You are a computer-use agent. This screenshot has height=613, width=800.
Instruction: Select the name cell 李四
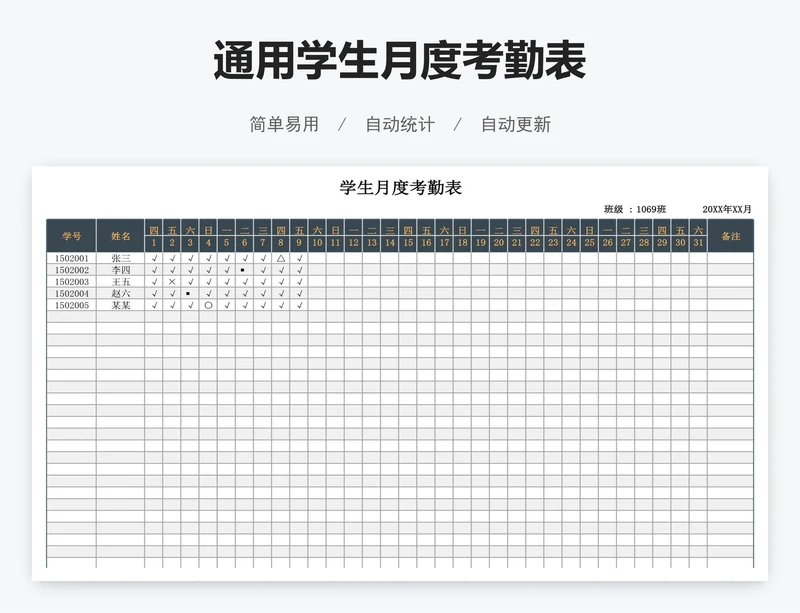pyautogui.click(x=120, y=270)
